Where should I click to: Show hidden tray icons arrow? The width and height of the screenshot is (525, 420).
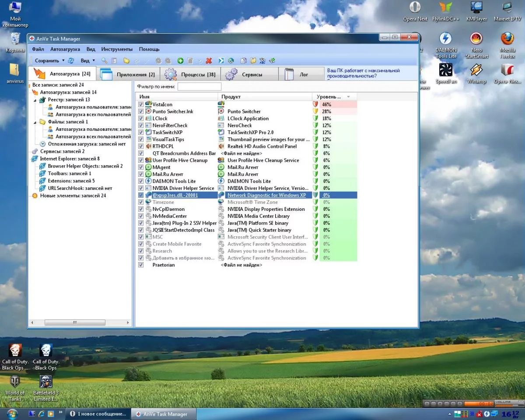pos(449,414)
